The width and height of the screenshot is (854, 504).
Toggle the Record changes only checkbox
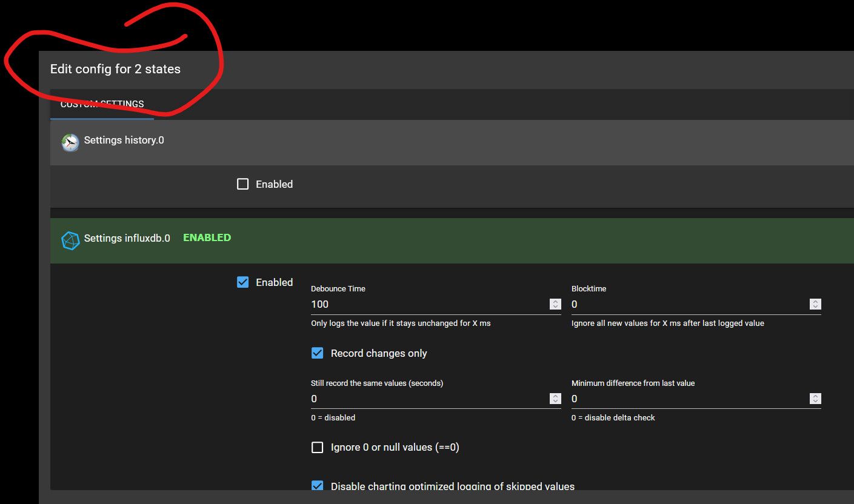point(317,353)
